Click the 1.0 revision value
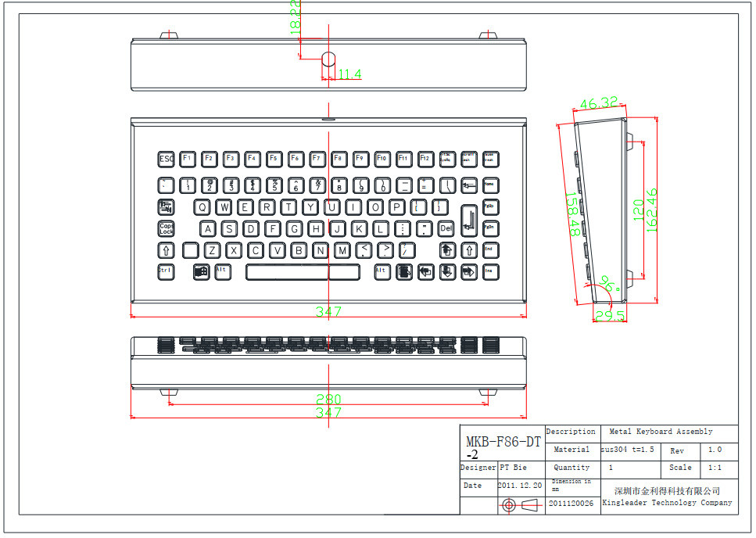 (x=715, y=450)
